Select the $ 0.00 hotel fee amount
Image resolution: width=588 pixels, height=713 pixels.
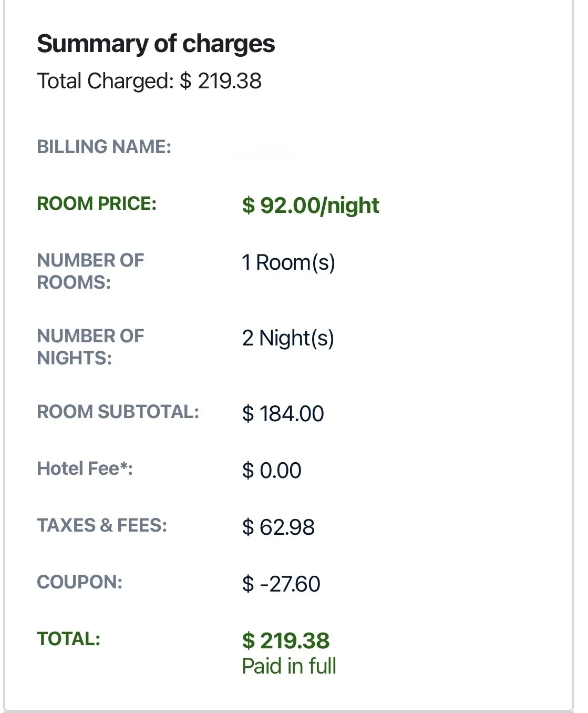[272, 471]
